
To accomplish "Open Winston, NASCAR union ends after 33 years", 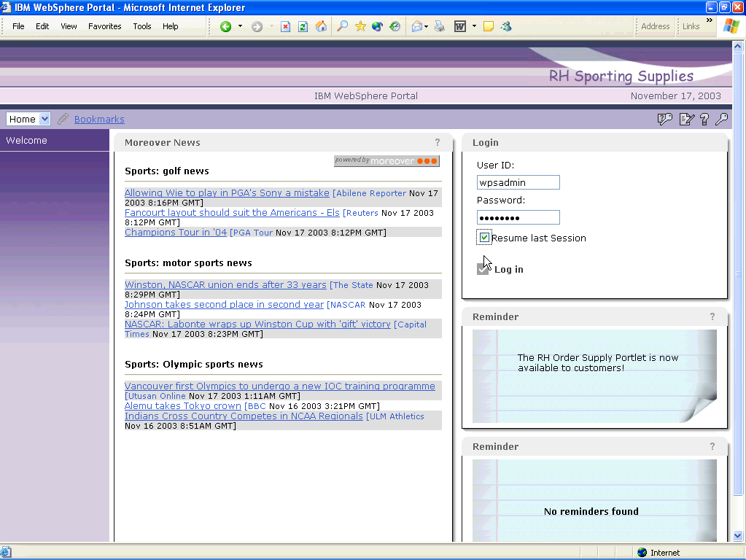I will [x=225, y=284].
